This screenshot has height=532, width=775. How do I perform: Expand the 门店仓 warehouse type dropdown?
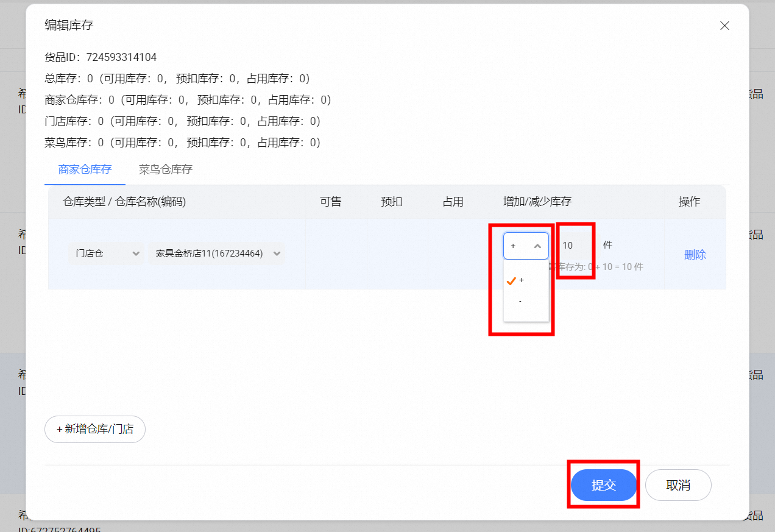(x=107, y=254)
